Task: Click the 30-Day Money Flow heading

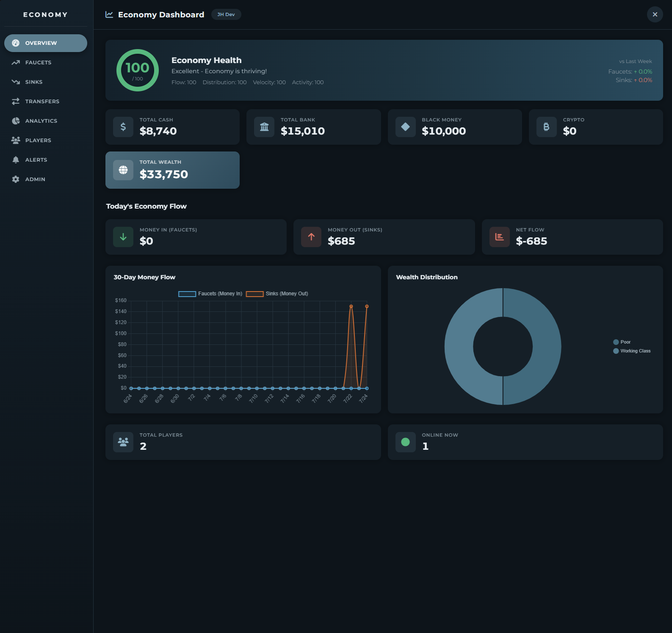Action: tap(144, 277)
